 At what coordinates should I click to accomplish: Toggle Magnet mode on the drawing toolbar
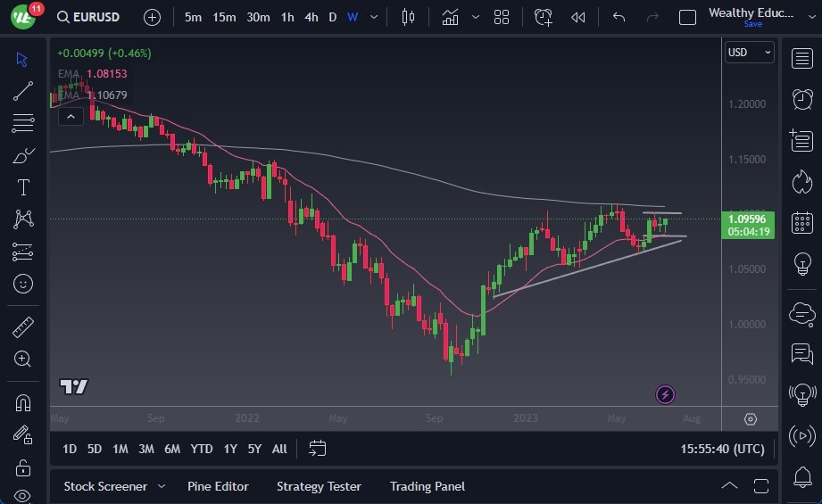point(23,402)
